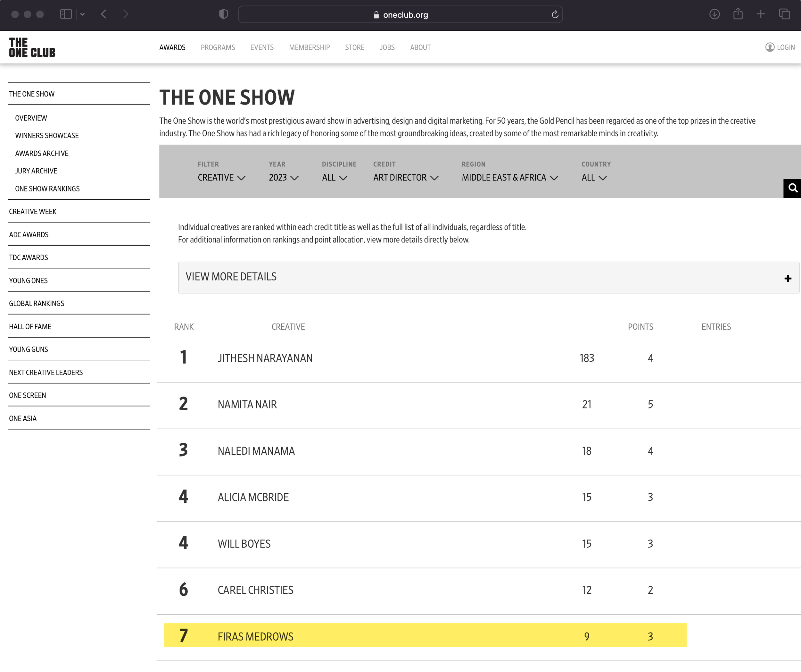Open a new tab with plus icon

761,14
